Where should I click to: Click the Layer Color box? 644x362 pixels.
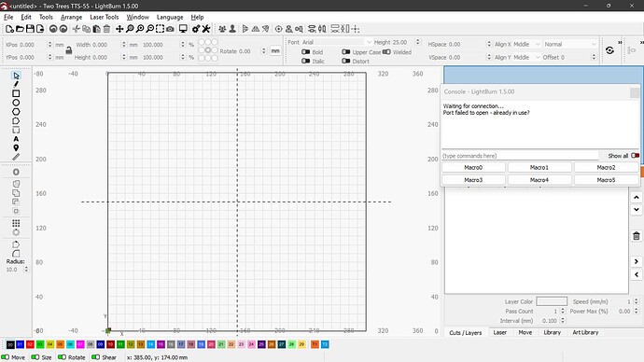(x=552, y=301)
